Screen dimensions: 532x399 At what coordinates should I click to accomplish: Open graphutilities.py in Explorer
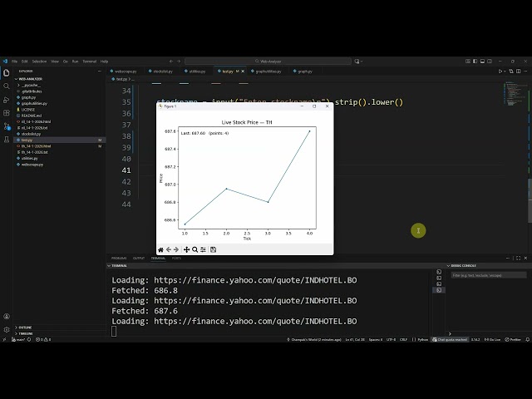click(34, 103)
